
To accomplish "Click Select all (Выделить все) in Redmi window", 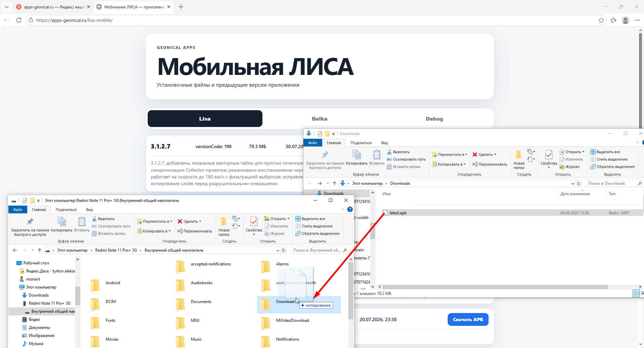I will coord(310,219).
